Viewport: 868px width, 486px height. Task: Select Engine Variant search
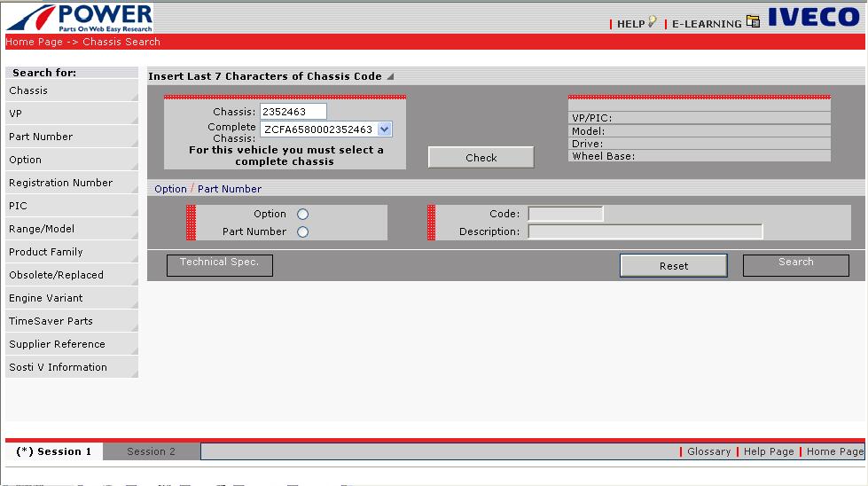pos(72,298)
